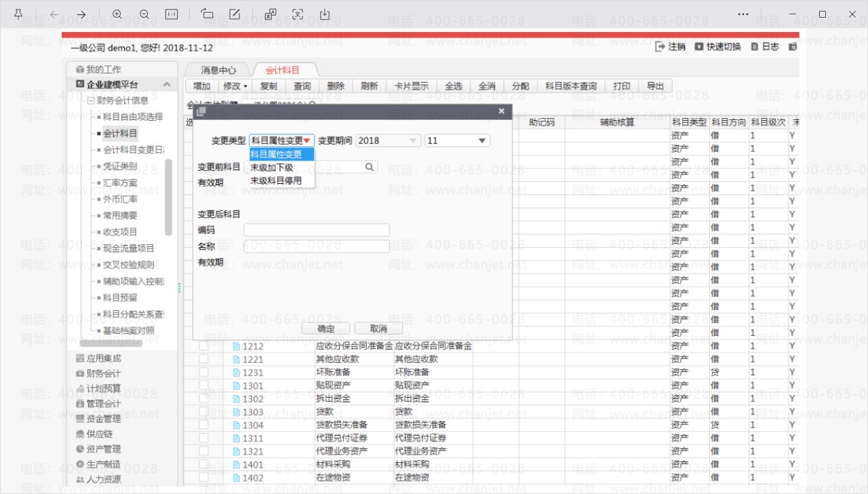Rotate the image

208,14
